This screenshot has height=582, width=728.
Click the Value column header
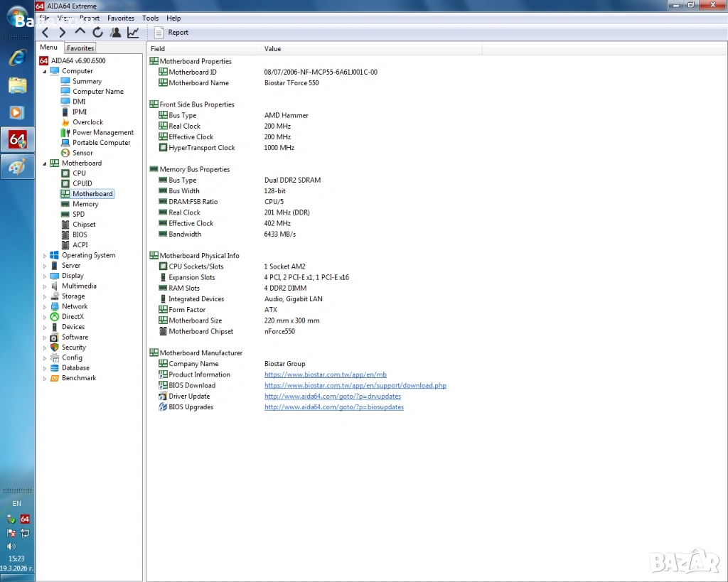272,49
